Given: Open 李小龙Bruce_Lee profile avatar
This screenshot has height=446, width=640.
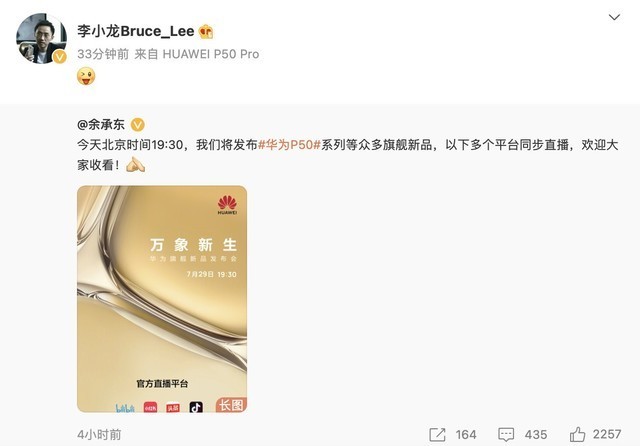Looking at the screenshot, I should [41, 38].
